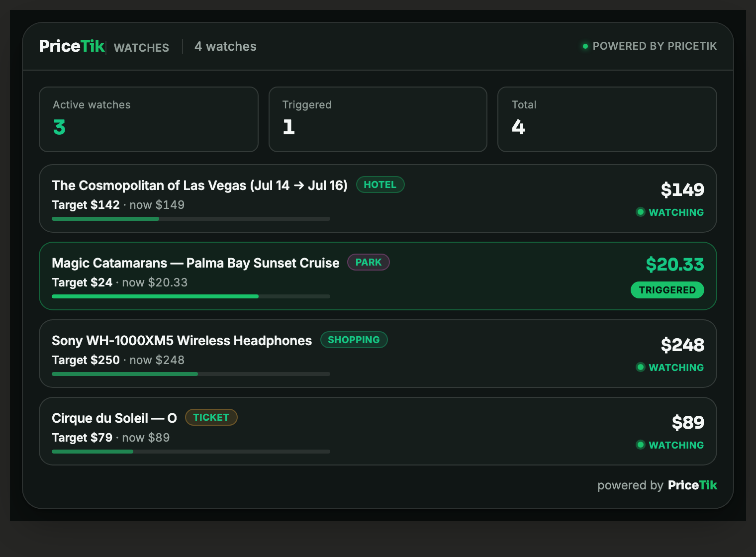Image resolution: width=756 pixels, height=557 pixels.
Task: Open the Total stat card
Action: tap(607, 119)
